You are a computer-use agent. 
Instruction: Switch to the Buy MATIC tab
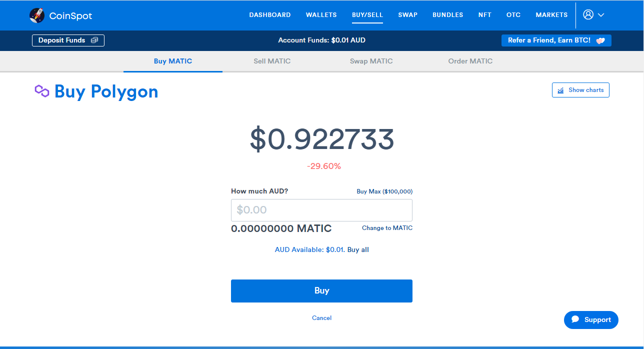[x=173, y=61]
